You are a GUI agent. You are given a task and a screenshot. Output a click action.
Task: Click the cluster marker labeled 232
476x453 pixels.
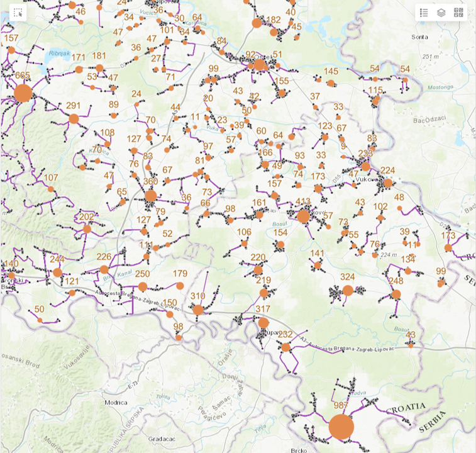285,347
